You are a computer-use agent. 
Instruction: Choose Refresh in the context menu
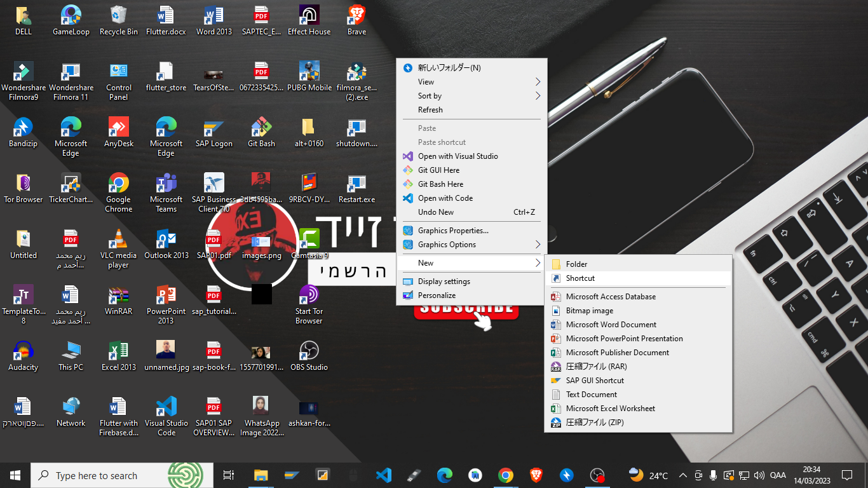pyautogui.click(x=471, y=110)
